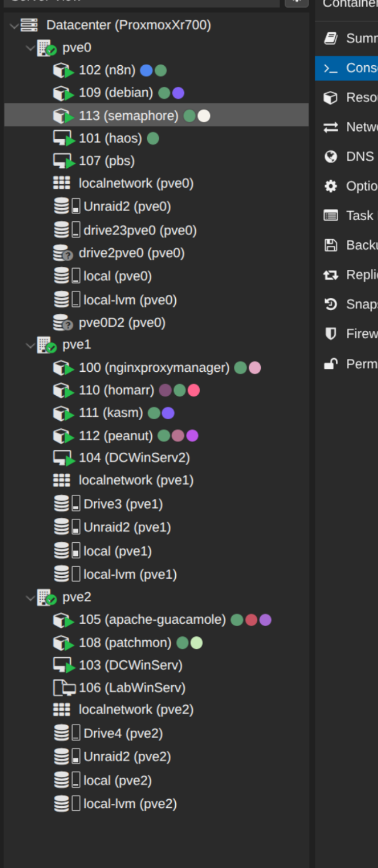Click the container icon for 113 (semaphore)
This screenshot has height=868, width=378.
[63, 116]
